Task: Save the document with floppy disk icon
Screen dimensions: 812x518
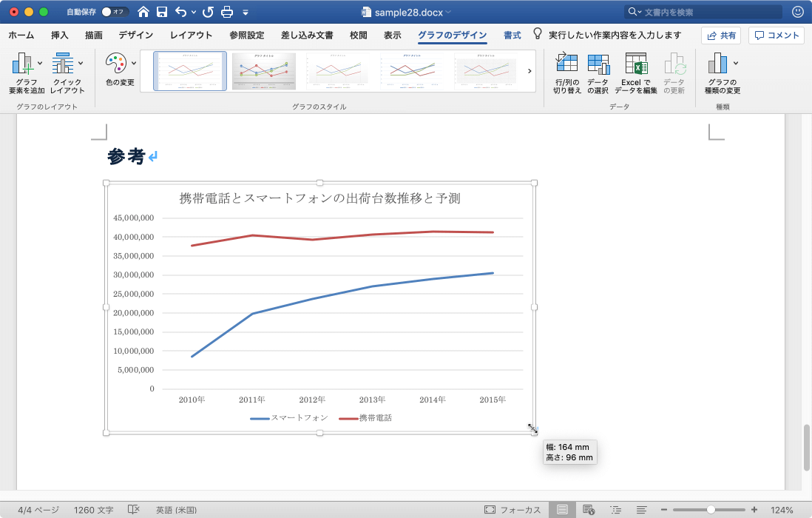Action: tap(162, 12)
